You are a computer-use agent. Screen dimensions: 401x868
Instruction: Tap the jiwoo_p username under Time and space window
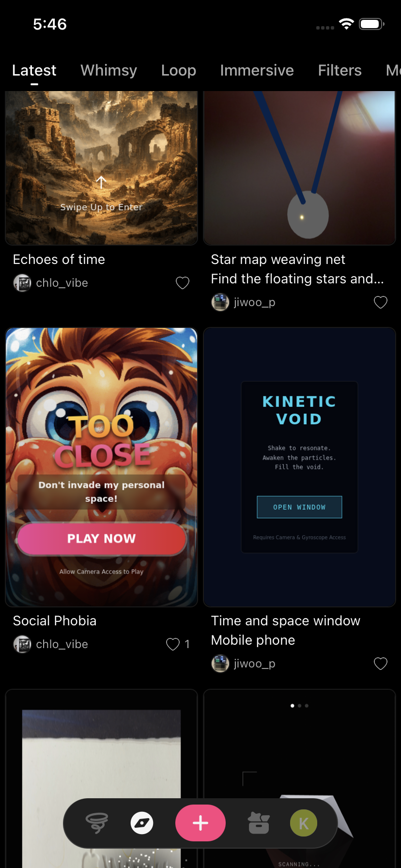point(255,664)
